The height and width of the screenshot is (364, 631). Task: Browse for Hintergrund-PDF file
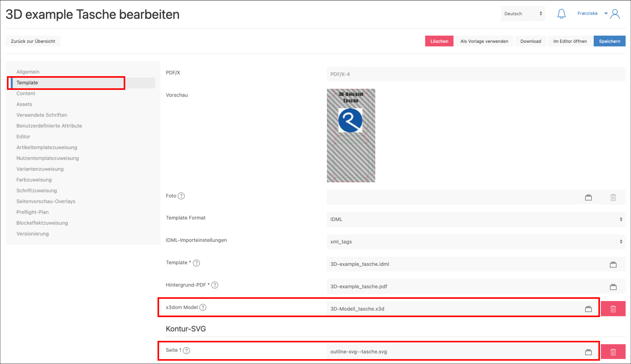(x=613, y=287)
